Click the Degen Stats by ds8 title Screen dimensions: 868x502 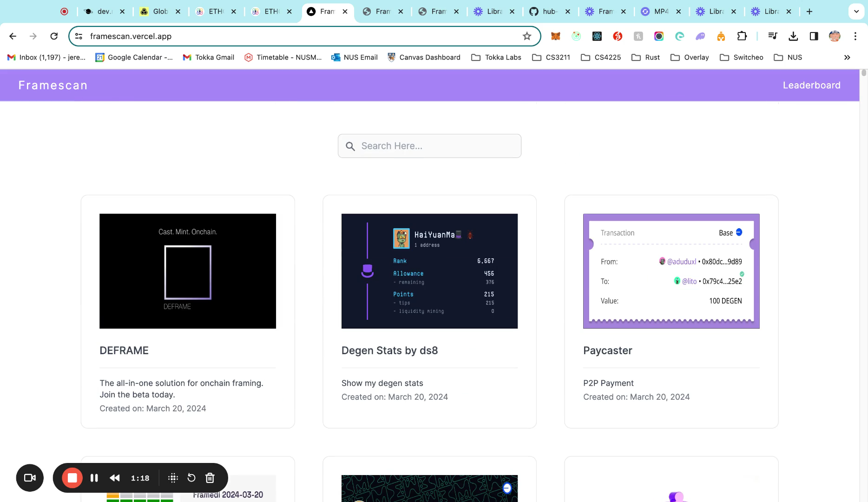(x=389, y=350)
